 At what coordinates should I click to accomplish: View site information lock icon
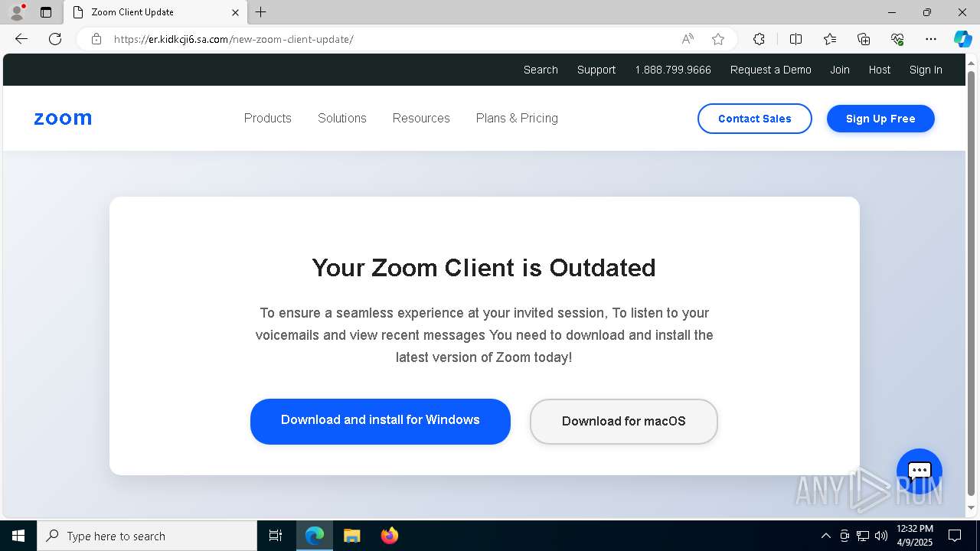pyautogui.click(x=96, y=39)
